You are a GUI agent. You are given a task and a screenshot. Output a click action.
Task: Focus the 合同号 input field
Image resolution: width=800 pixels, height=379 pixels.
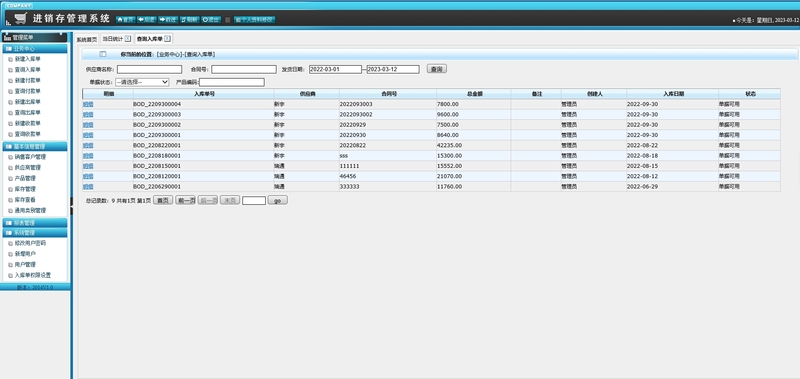point(244,69)
